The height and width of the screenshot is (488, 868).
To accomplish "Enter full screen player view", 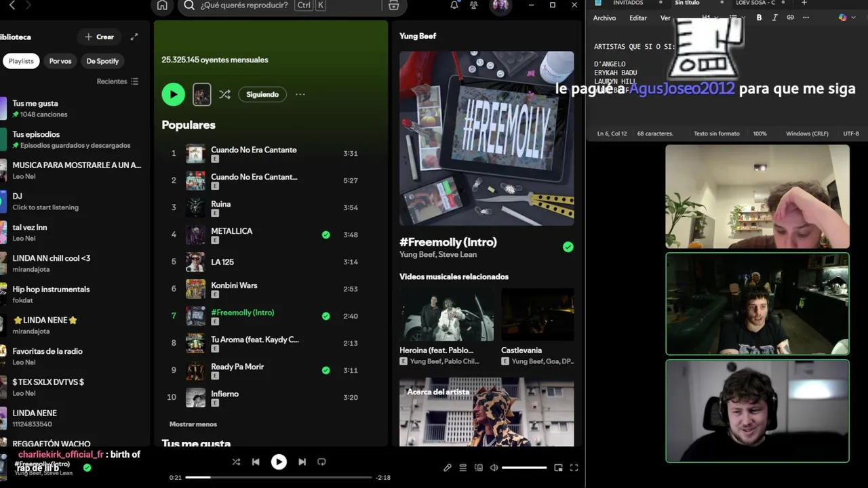I will (574, 468).
